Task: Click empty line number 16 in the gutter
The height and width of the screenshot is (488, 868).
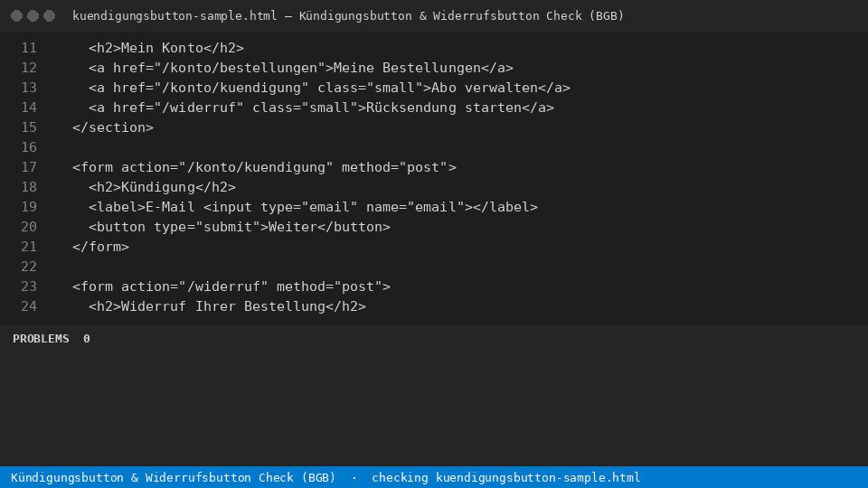Action: pos(29,147)
